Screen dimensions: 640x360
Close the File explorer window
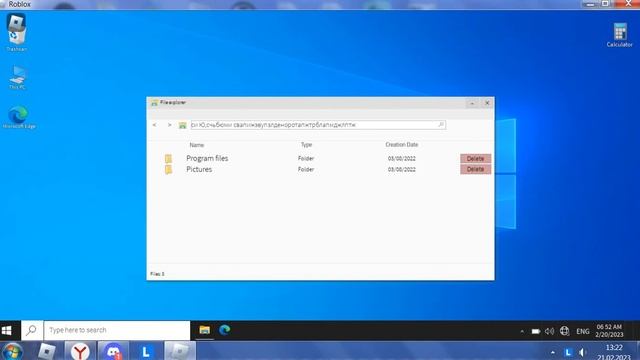(487, 103)
